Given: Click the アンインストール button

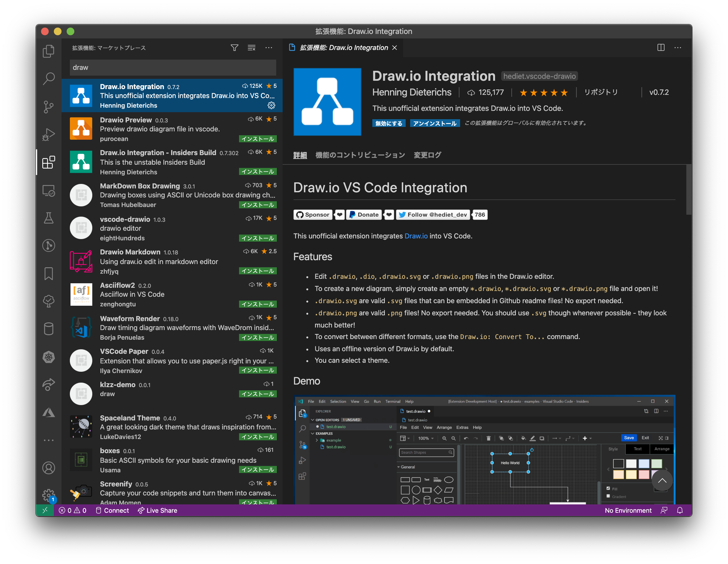Looking at the screenshot, I should pyautogui.click(x=435, y=123).
